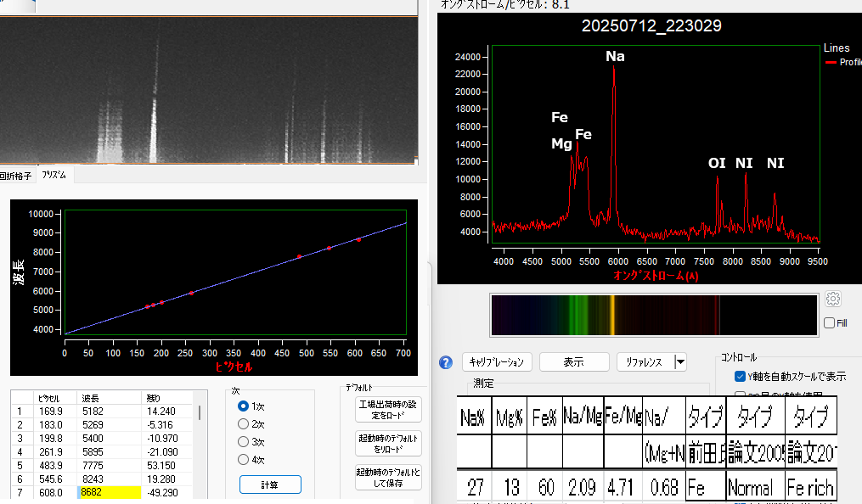Click the blue help question mark icon

(x=446, y=362)
